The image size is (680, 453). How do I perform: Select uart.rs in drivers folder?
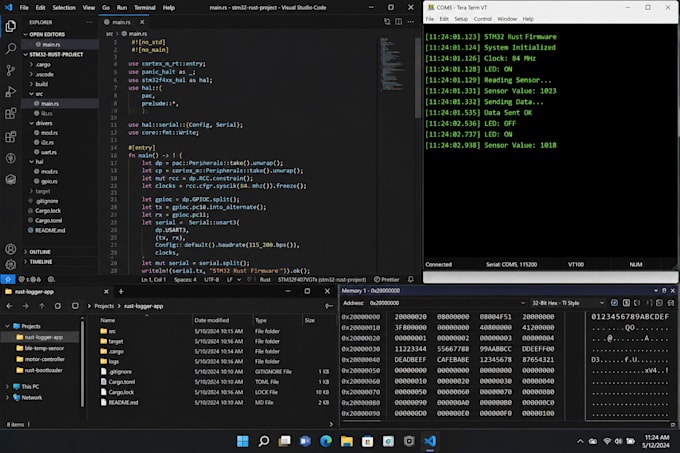coord(49,152)
